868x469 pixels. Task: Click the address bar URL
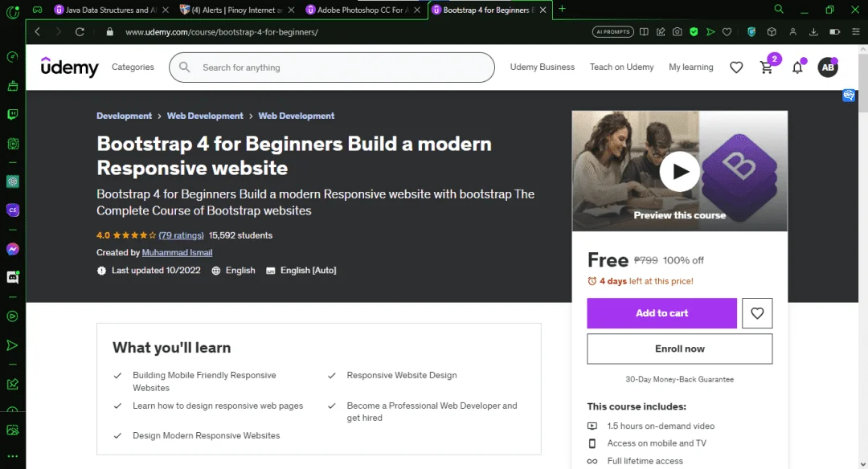(x=222, y=32)
